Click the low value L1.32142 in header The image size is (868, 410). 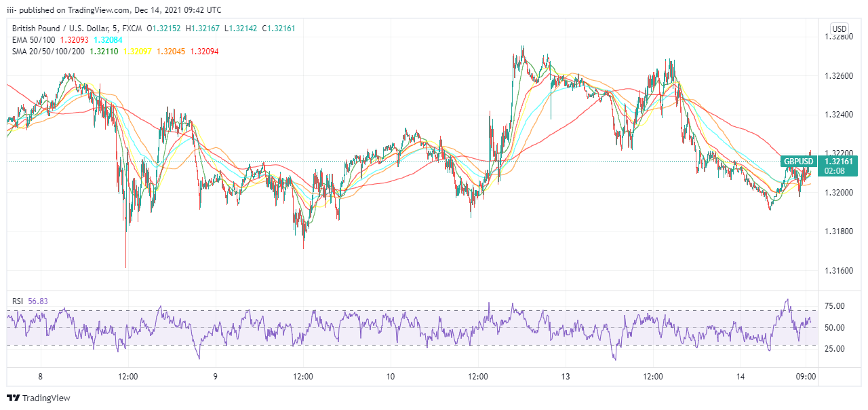click(x=241, y=29)
